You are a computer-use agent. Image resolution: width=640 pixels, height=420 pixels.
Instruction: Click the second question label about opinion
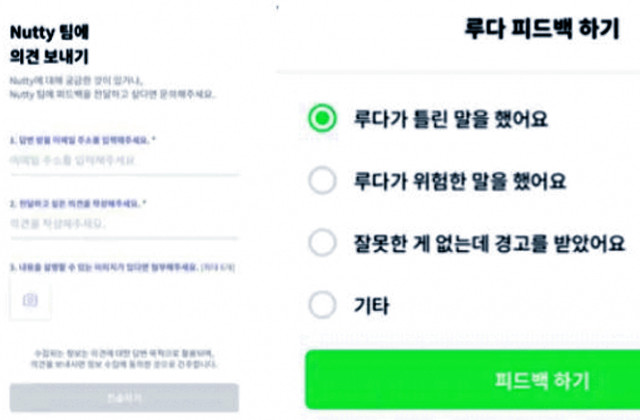pyautogui.click(x=78, y=203)
